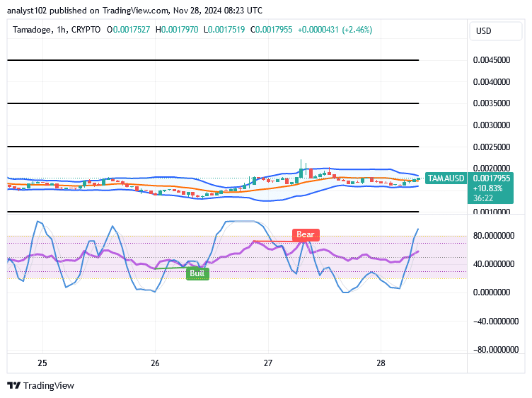Click date label 27 on time axis

[268, 363]
